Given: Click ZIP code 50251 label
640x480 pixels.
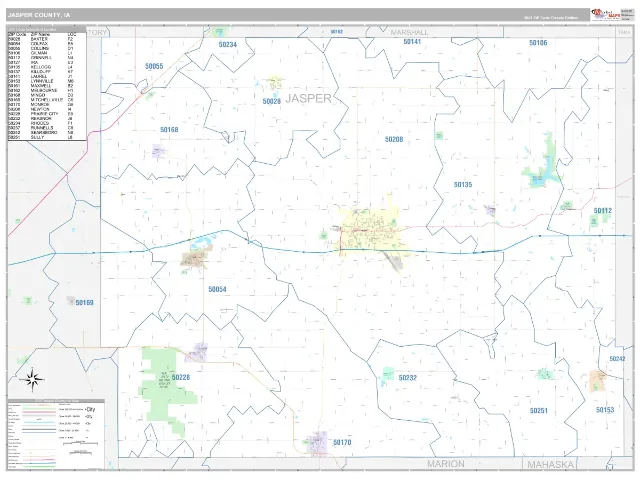Looking at the screenshot, I should (x=538, y=411).
